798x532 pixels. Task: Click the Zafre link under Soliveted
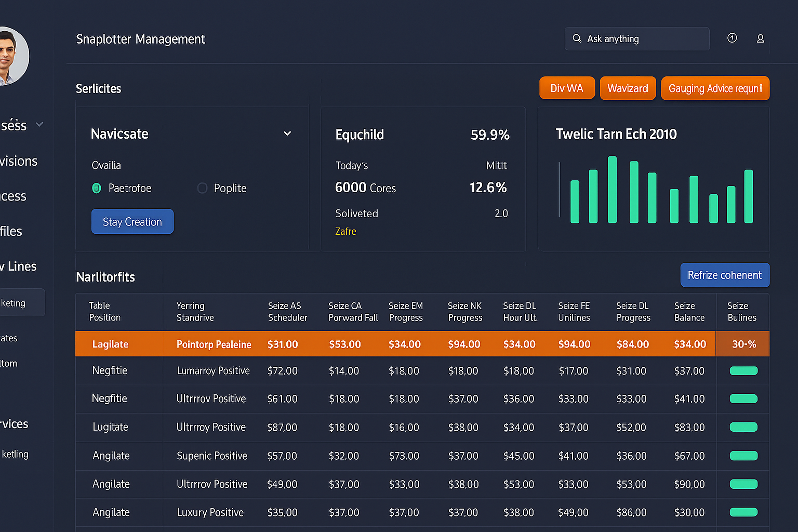point(345,231)
